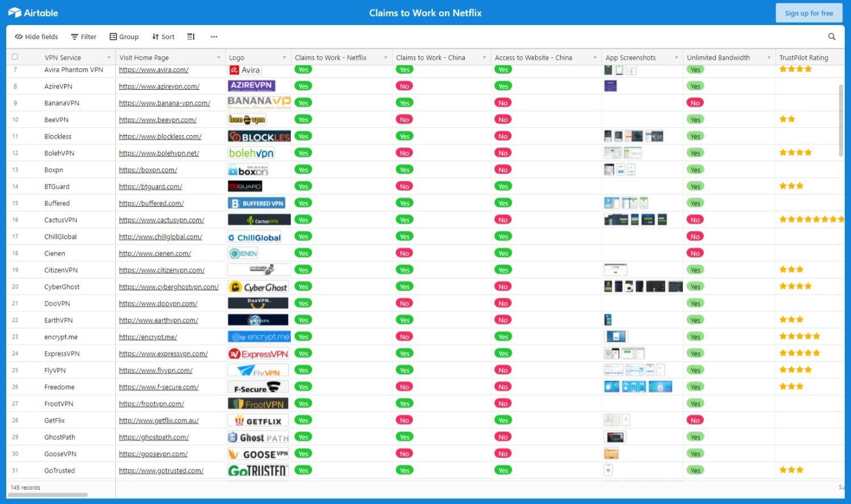Open Freedome app screenshot thumbnails
The height and width of the screenshot is (504, 851).
tap(638, 387)
